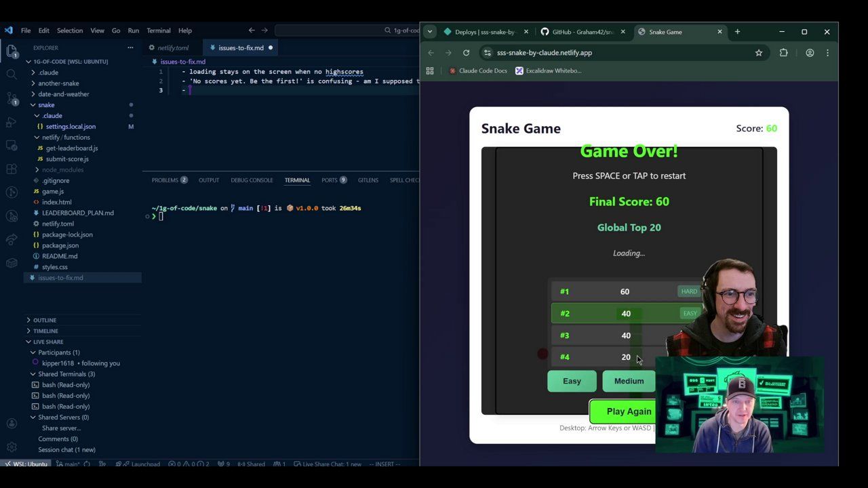Click the browser address bar URL
Image resolution: width=868 pixels, height=488 pixels.
coord(544,53)
